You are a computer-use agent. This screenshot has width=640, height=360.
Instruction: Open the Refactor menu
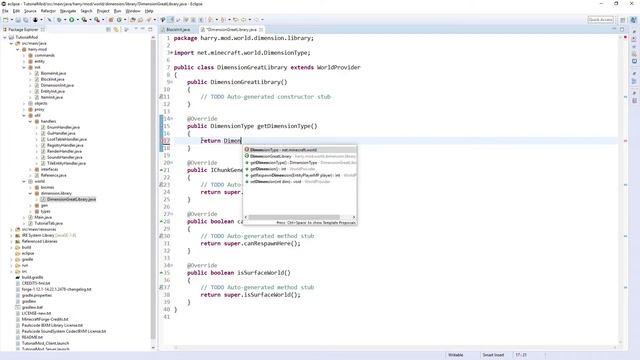pos(48,11)
